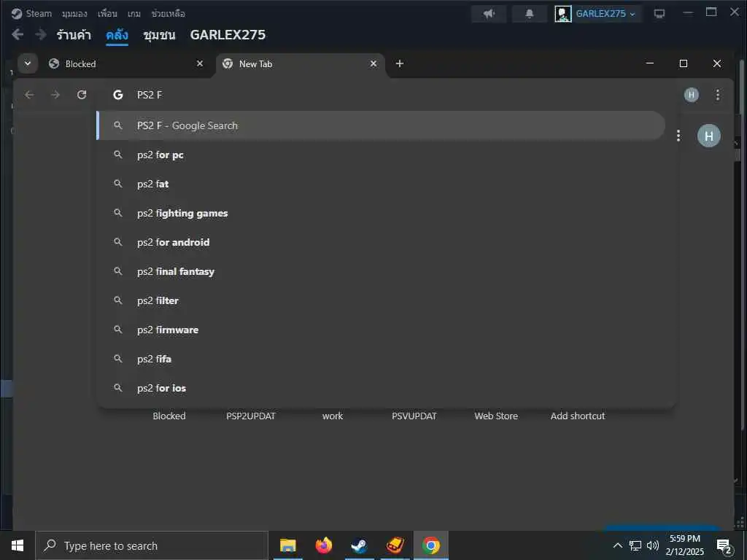Go to ร้านค้า store tab
The height and width of the screenshot is (560, 747).
pos(74,35)
